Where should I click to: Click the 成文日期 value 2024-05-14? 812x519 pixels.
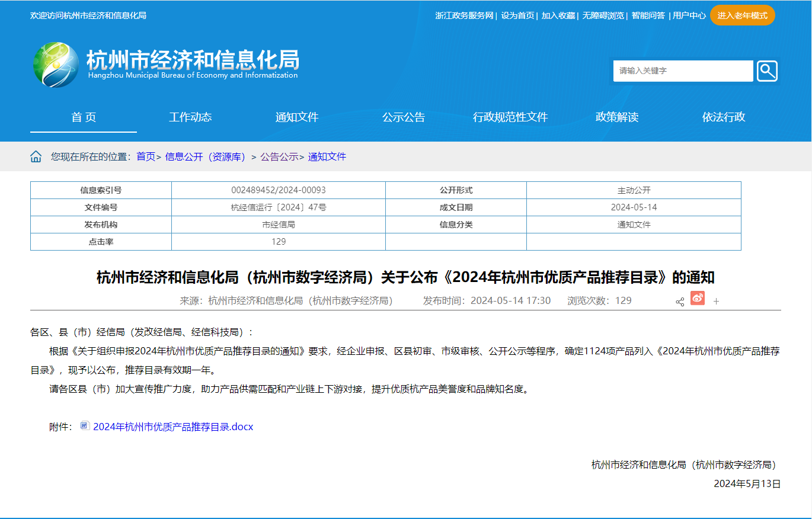(x=634, y=207)
